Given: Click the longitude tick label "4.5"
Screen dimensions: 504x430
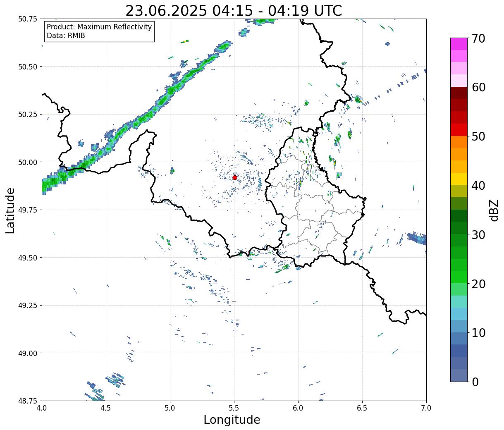Looking at the screenshot, I should pos(106,408).
